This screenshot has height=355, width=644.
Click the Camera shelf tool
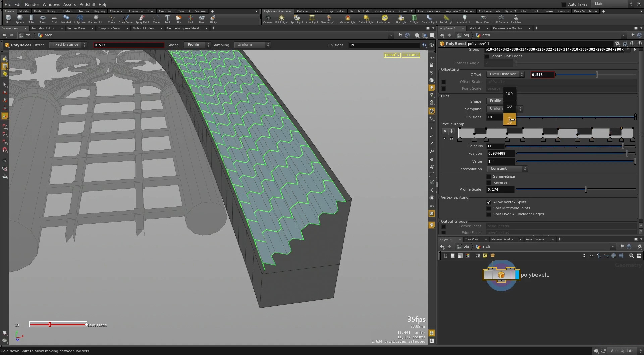[x=268, y=19]
